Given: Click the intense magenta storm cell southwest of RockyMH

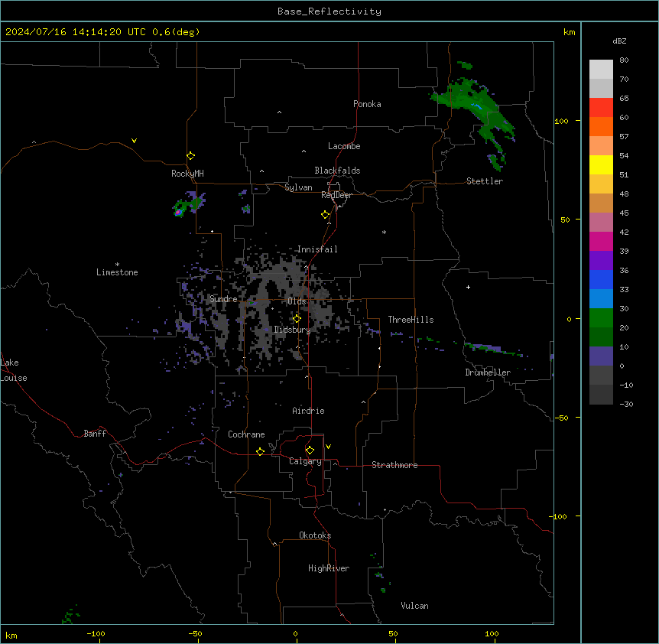Looking at the screenshot, I should [x=178, y=213].
